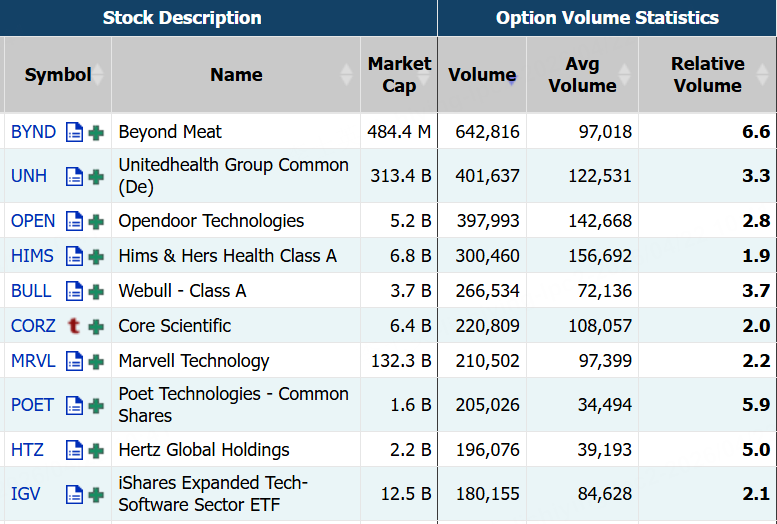The width and height of the screenshot is (777, 524).
Task: Open the document icon beside OPEN
Action: point(74,221)
